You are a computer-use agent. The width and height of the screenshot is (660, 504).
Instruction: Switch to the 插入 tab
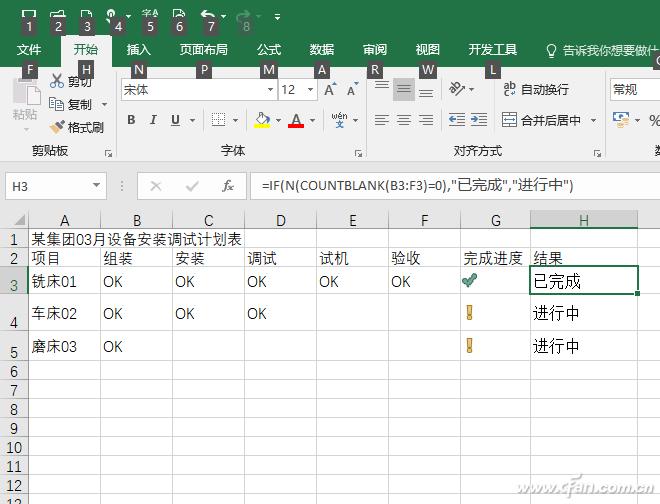click(138, 50)
